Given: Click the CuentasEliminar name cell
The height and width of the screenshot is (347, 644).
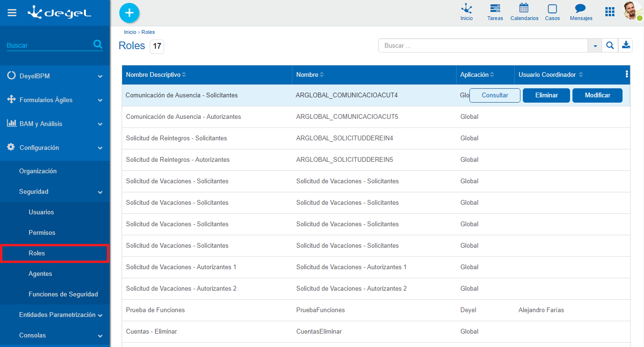Looking at the screenshot, I should pyautogui.click(x=319, y=332).
